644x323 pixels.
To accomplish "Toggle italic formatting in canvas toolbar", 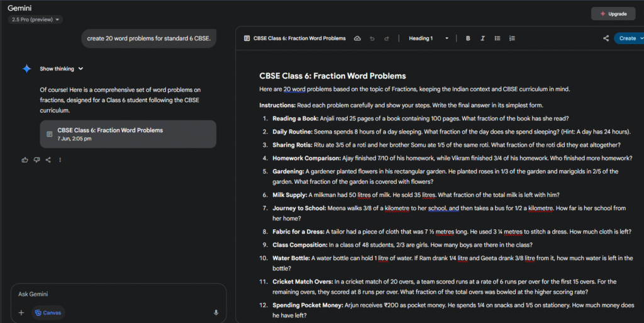I will pyautogui.click(x=482, y=38).
